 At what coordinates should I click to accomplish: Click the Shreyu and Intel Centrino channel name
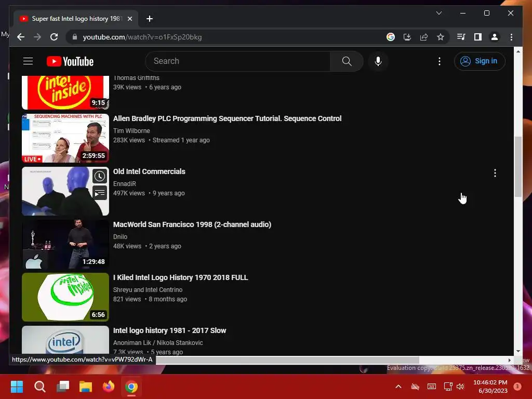point(148,289)
